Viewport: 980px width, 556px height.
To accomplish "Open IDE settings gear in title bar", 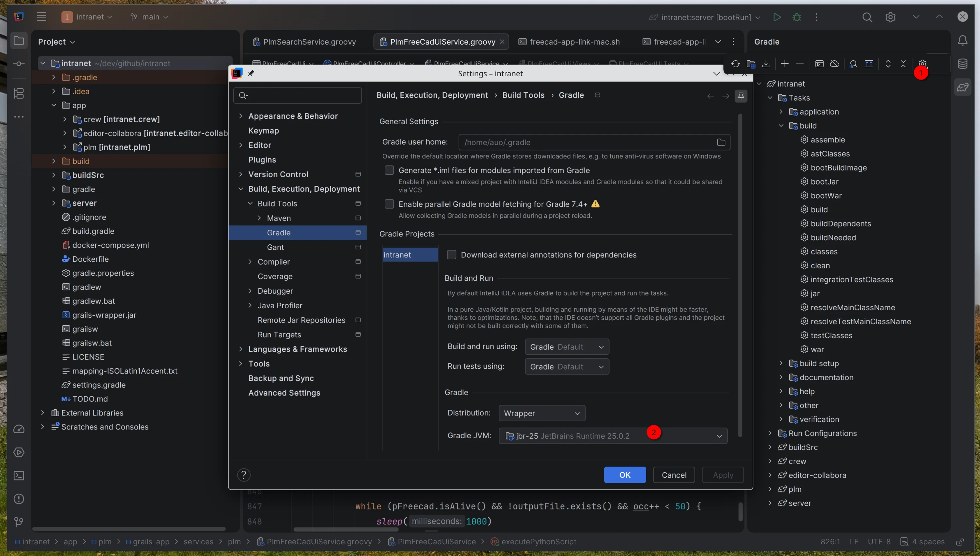I will pos(890,17).
